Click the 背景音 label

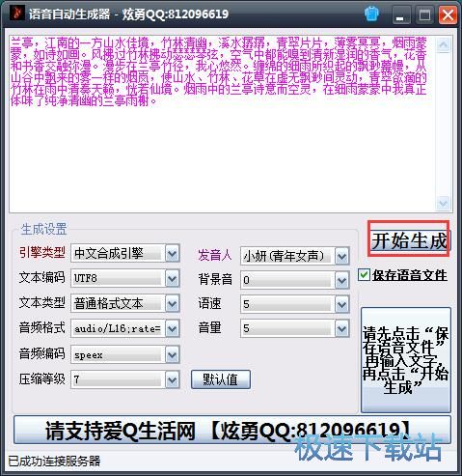pos(215,279)
